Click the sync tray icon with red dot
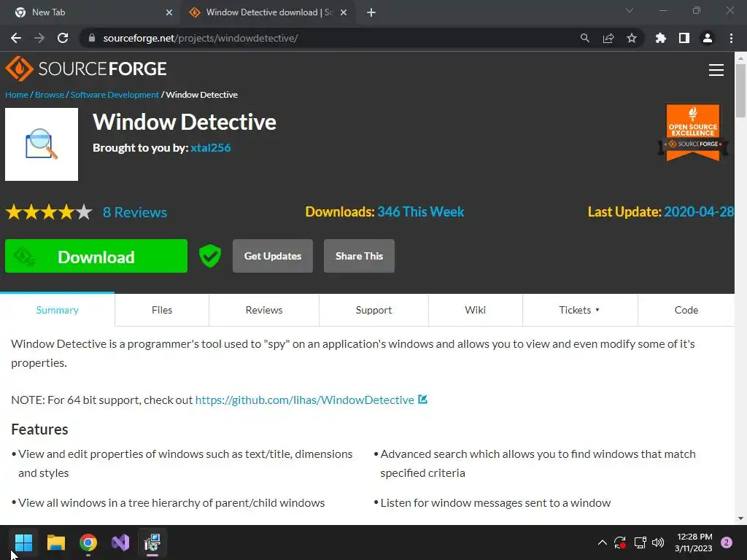Viewport: 747px width, 560px height. coord(620,542)
